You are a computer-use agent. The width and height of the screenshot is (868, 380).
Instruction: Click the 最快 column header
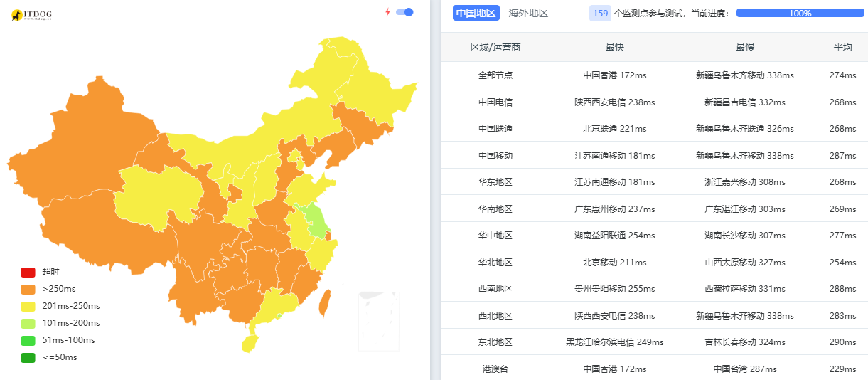pyautogui.click(x=615, y=47)
